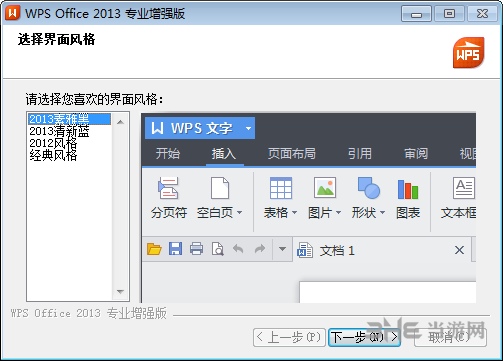Open the 页面布局 ribbon tab
This screenshot has height=361, width=503.
point(292,154)
